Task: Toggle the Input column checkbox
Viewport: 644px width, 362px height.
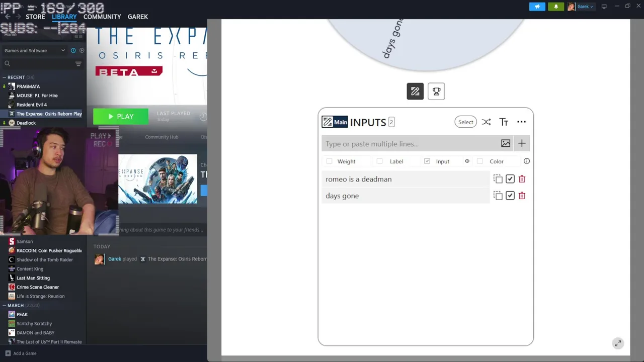Action: point(427,161)
